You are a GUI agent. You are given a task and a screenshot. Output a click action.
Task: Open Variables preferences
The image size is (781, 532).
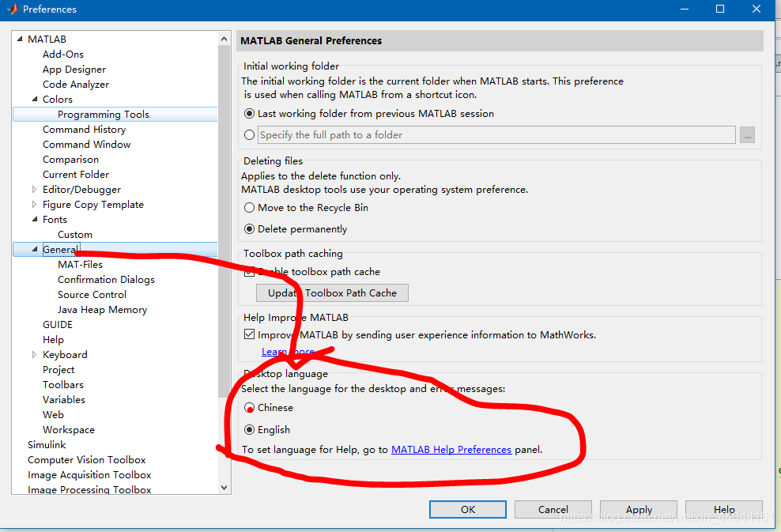tap(64, 399)
